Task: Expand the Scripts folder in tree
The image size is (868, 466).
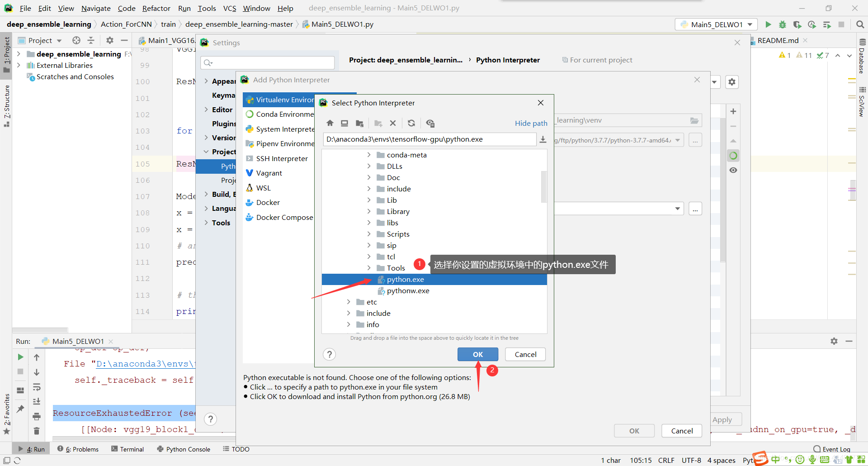Action: click(369, 234)
